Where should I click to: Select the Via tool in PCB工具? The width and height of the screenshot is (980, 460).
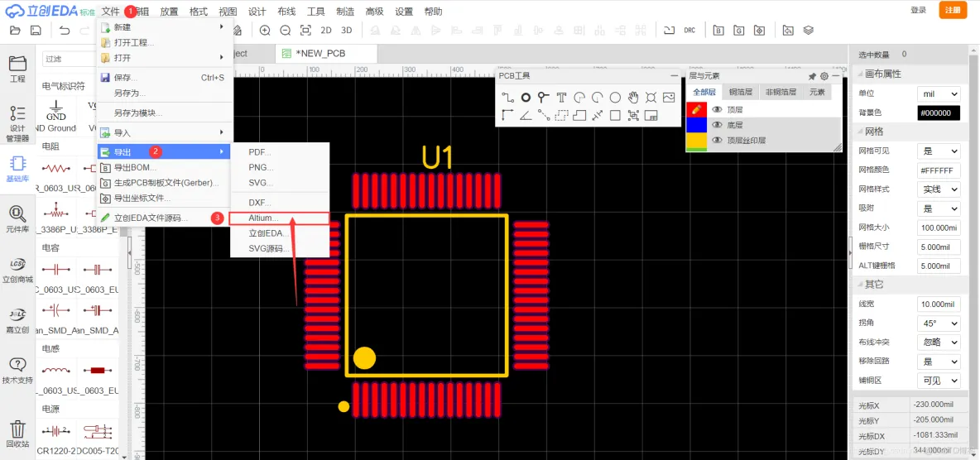coord(544,98)
